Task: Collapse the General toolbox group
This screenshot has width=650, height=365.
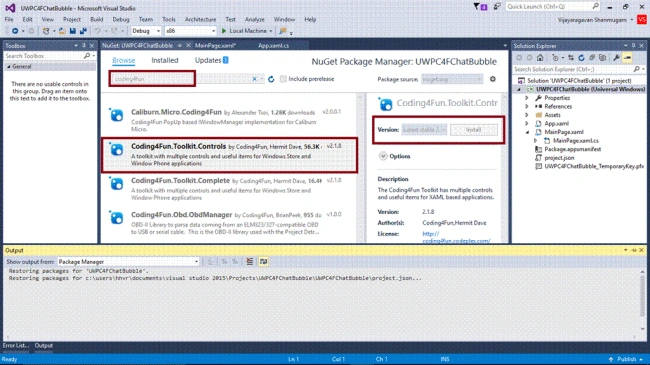Action: pos(9,66)
